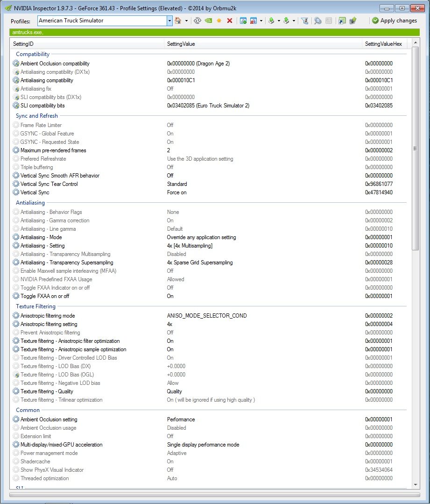Screen dimensions: 430x504
Task: Click the gear icon beside Texture filtering - Quality
Action: click(16, 391)
